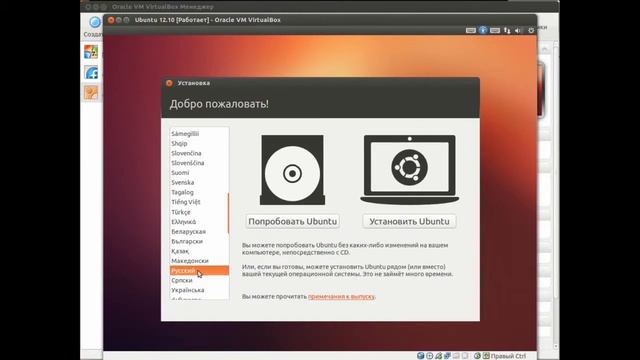Select Қазақ in the language list

[199, 251]
